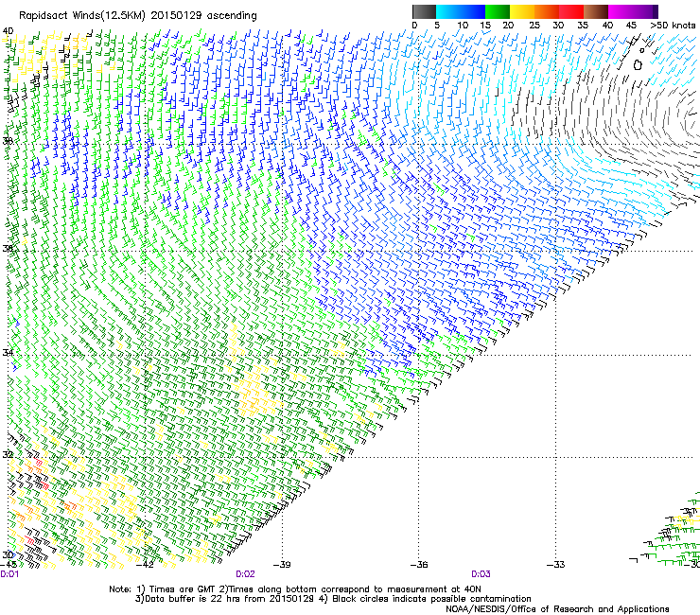Screen dimensions: 700x615
Task: Click the dark blue 10-15 knots legend swatch
Action: (x=473, y=11)
